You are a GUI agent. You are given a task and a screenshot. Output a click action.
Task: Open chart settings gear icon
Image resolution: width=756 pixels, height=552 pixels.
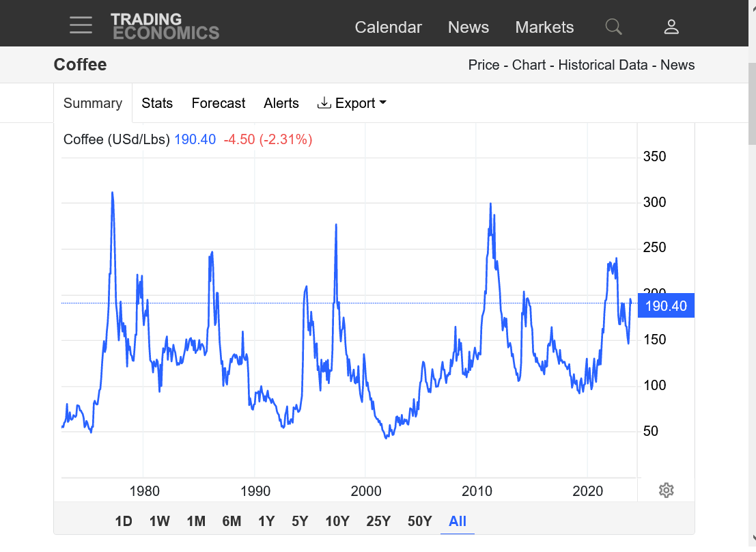(x=667, y=490)
